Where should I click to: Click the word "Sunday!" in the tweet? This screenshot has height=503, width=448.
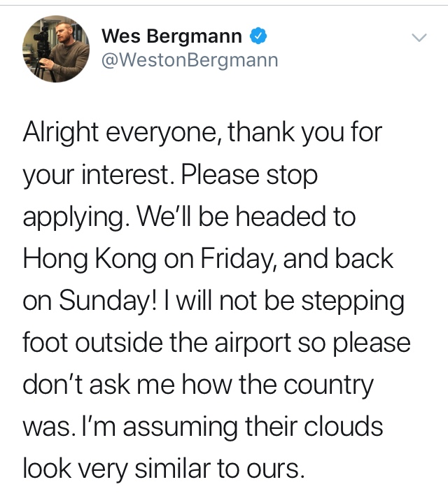click(108, 301)
